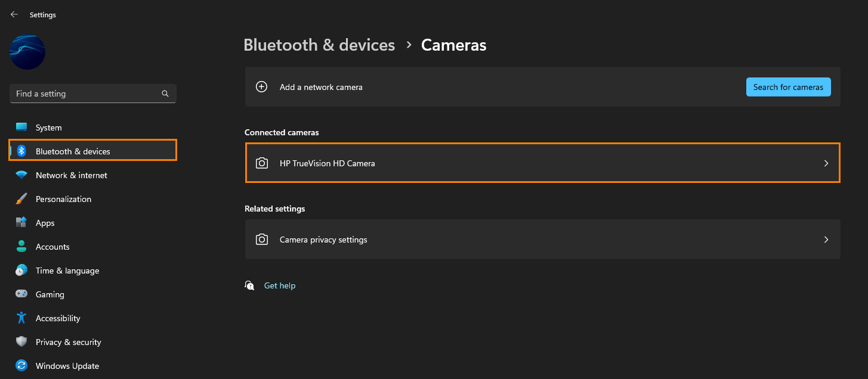Click the Privacy & security shield icon
Viewport: 868px width, 379px height.
click(21, 342)
